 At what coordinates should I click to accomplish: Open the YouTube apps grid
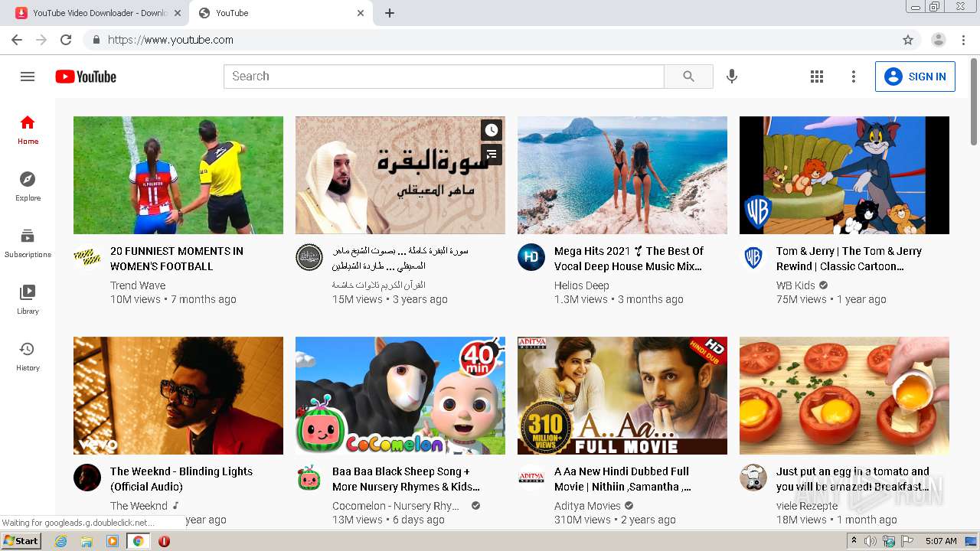pos(817,77)
